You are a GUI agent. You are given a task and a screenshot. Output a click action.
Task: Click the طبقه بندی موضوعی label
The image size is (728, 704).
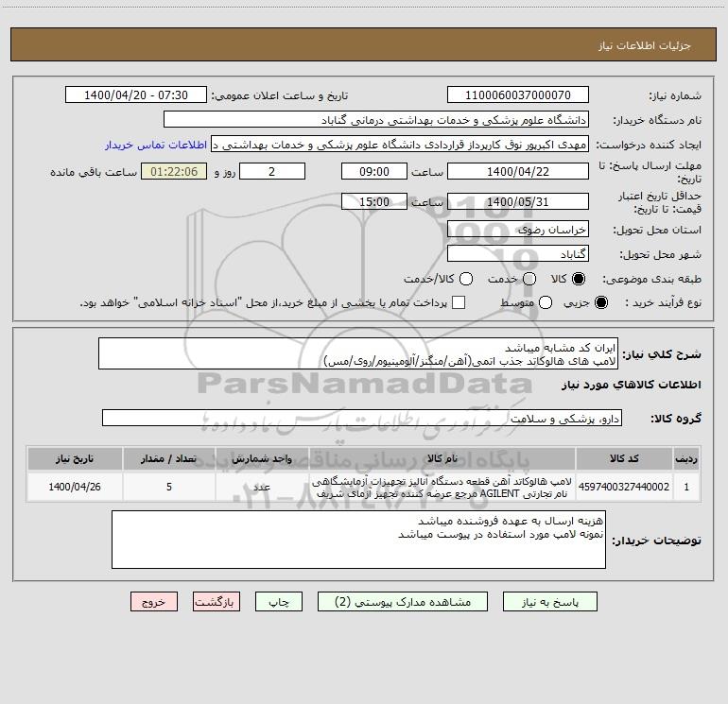coord(651,280)
